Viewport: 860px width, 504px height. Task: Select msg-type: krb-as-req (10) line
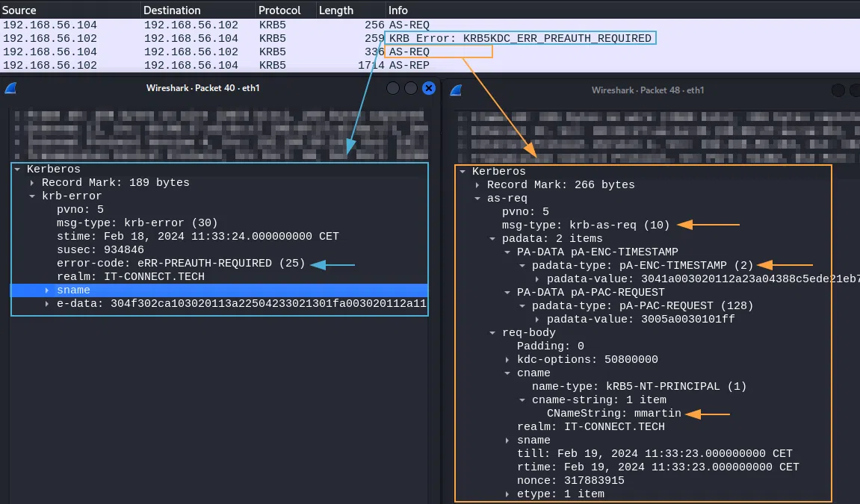coord(586,225)
